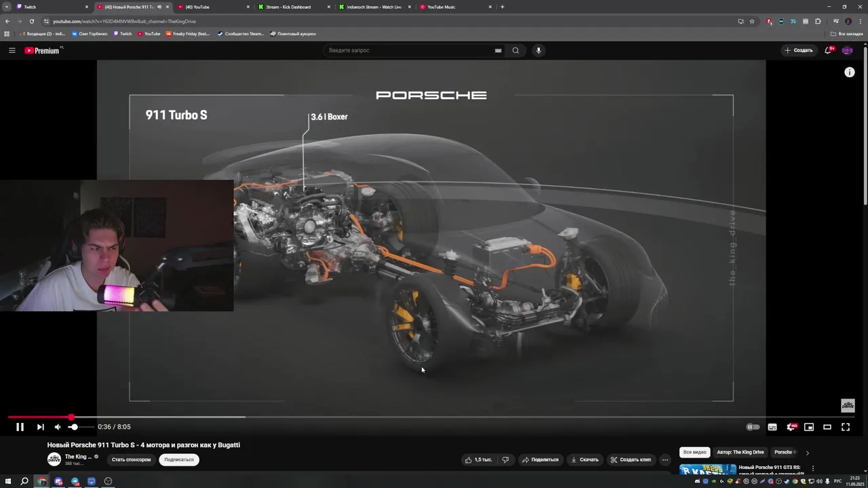
Task: Select the Все видео filter chip
Action: click(694, 452)
